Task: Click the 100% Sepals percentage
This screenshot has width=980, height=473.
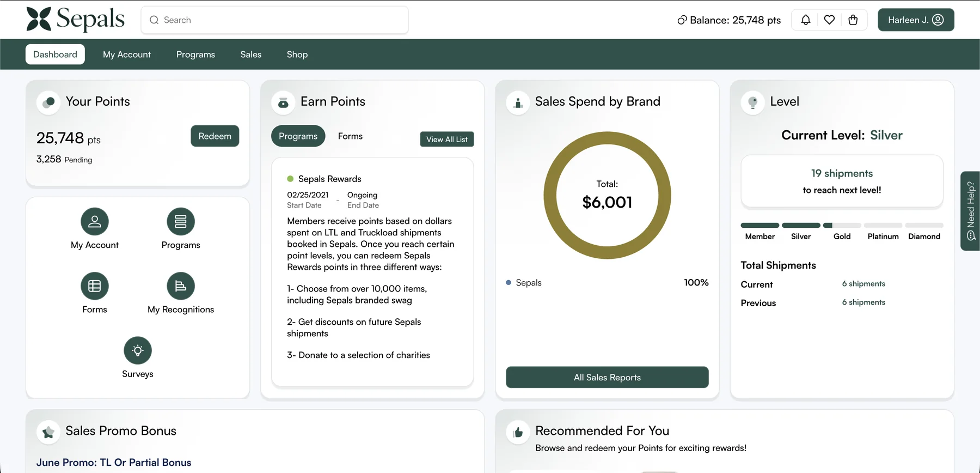Action: [x=696, y=282]
